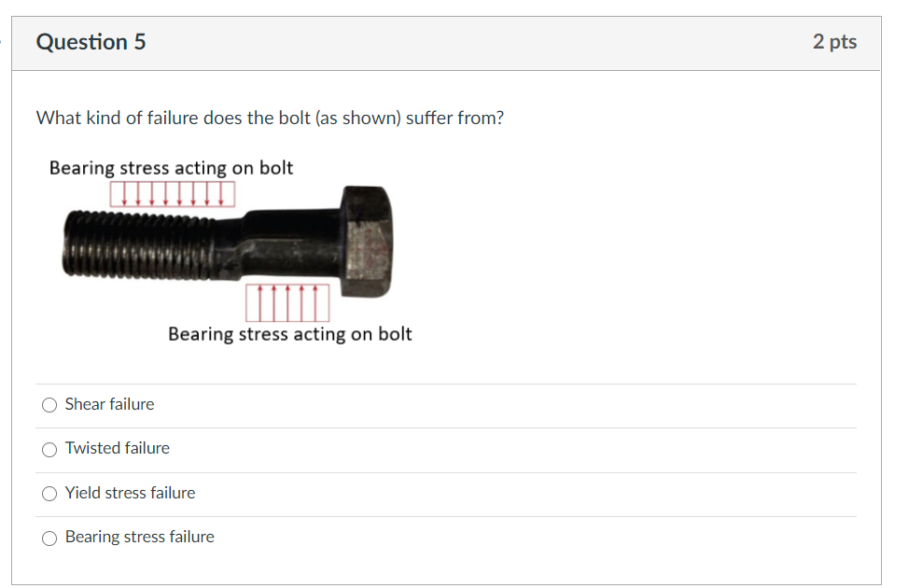This screenshot has width=909, height=588.
Task: Click the 2 pts label
Action: click(x=833, y=41)
